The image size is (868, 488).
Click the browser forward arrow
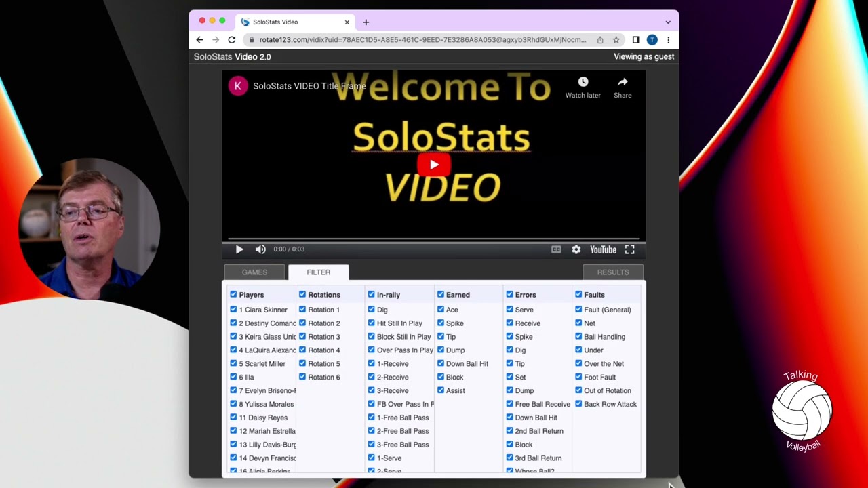(216, 40)
